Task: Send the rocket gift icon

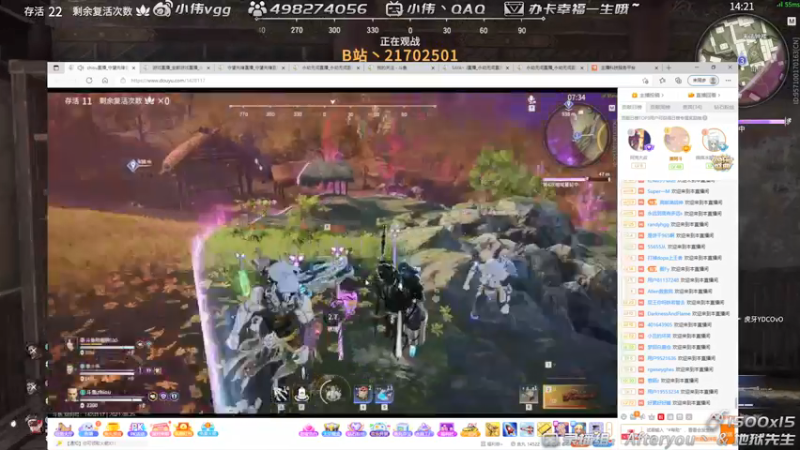Action: (x=509, y=430)
